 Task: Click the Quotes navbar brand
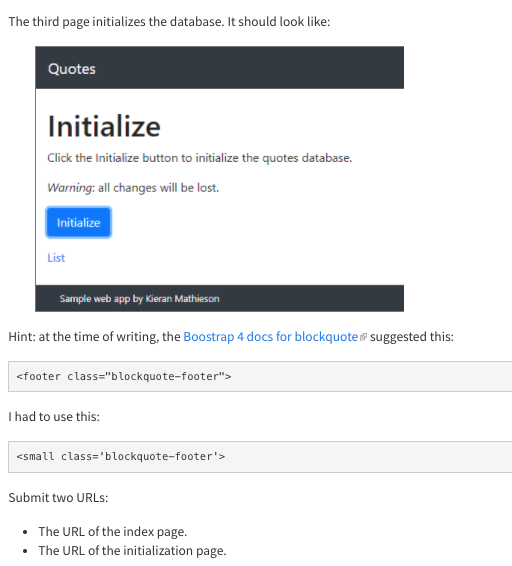(72, 69)
